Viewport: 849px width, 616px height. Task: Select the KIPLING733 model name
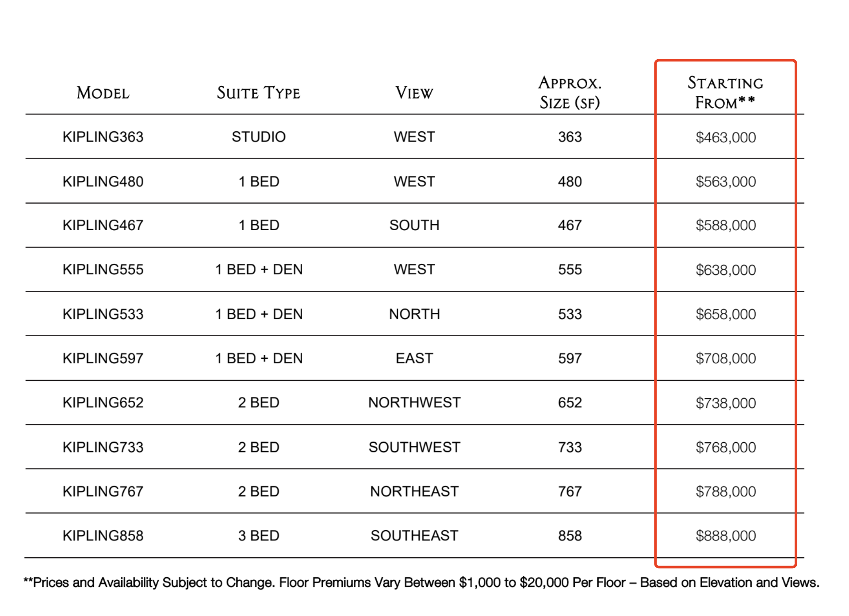click(103, 447)
